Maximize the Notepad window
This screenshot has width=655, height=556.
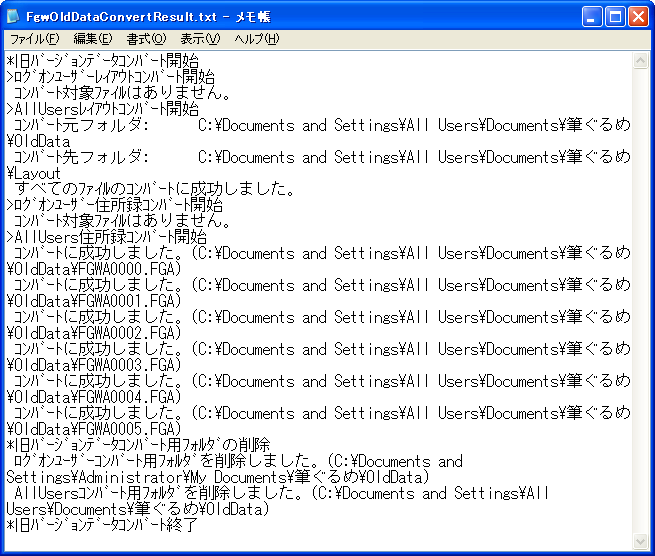pos(615,17)
